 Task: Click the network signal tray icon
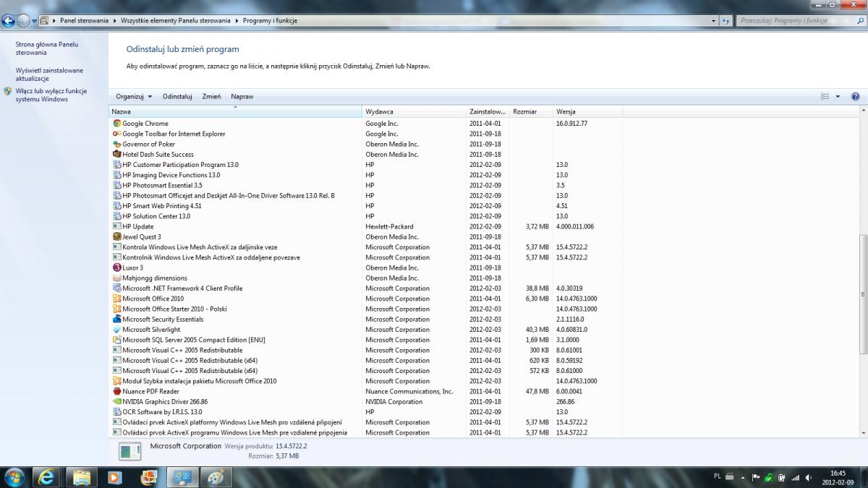[x=795, y=477]
